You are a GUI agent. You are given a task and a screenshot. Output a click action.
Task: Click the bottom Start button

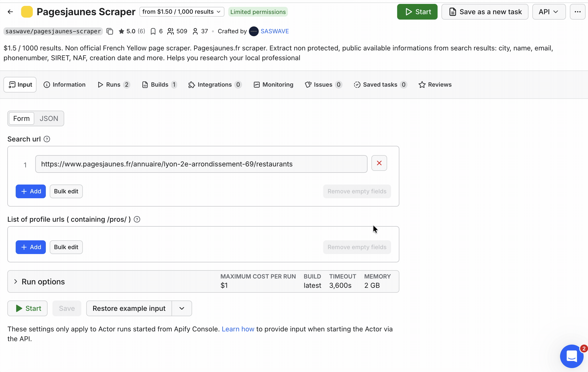tap(27, 308)
